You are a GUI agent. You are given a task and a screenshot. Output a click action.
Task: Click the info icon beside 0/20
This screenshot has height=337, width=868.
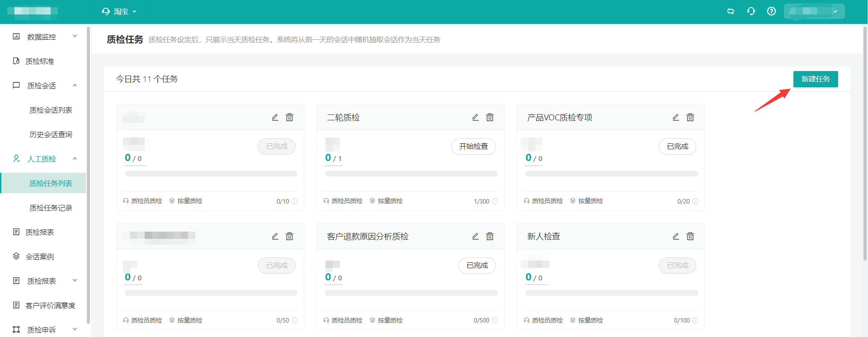695,201
